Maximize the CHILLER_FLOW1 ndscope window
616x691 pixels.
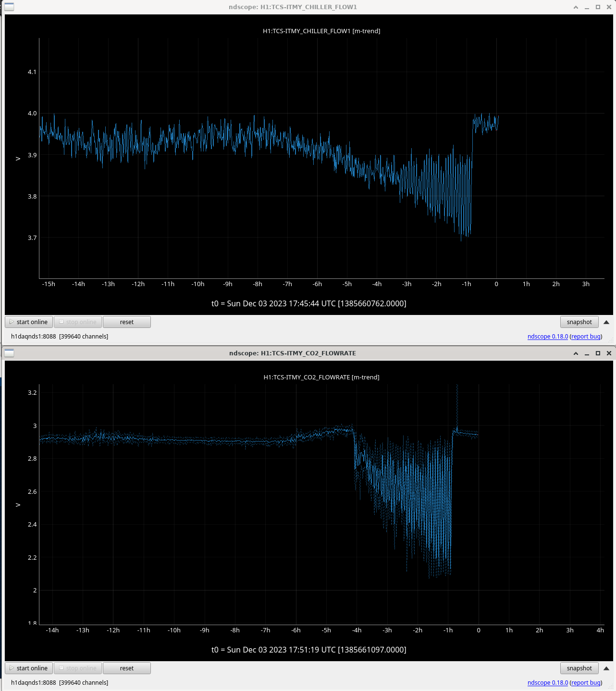[x=598, y=7]
